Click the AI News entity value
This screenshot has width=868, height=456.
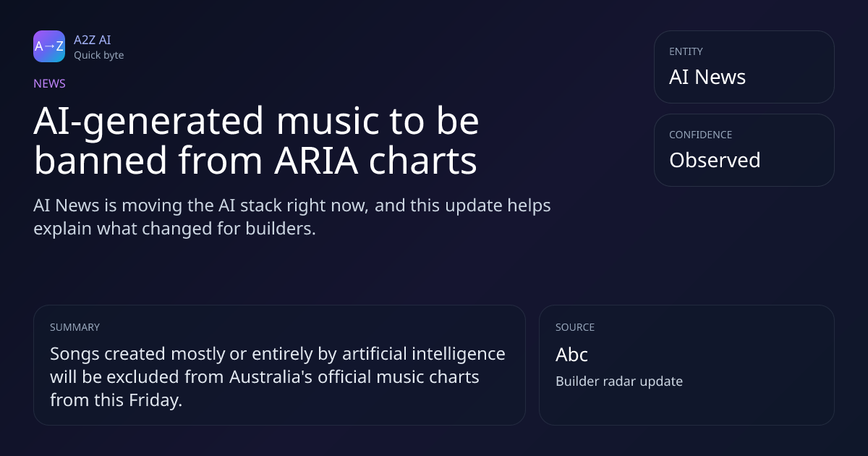pos(707,77)
